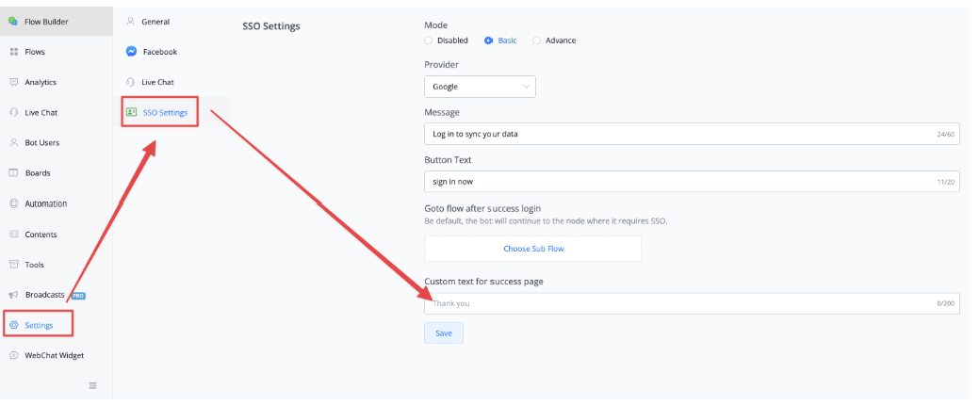This screenshot has width=980, height=405.
Task: Click the Save button
Action: click(444, 333)
